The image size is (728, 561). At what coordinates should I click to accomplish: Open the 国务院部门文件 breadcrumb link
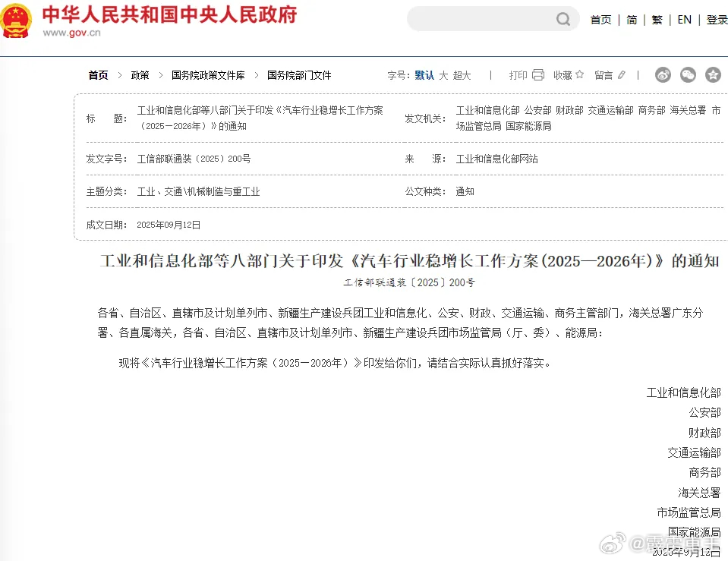(x=299, y=75)
